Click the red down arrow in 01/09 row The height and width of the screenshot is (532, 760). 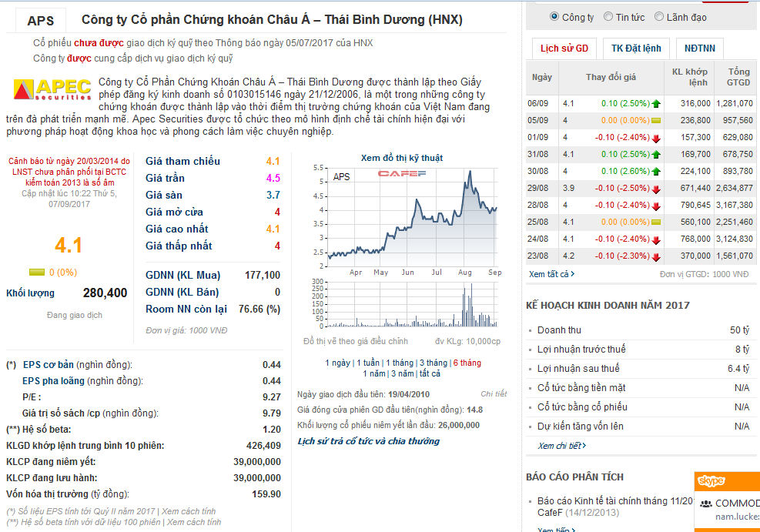pyautogui.click(x=656, y=139)
